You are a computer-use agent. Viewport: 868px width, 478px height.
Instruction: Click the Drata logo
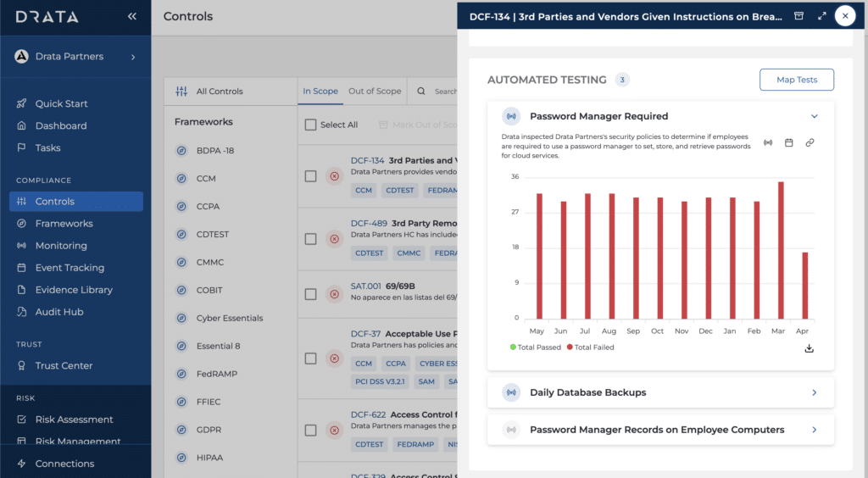point(47,17)
